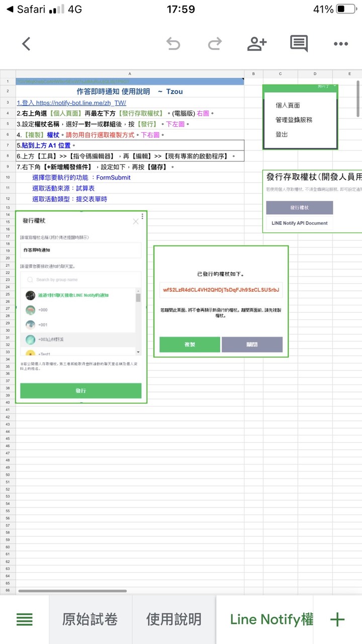The image size is (362, 644).
Task: Select the column E header
Action: (347, 73)
